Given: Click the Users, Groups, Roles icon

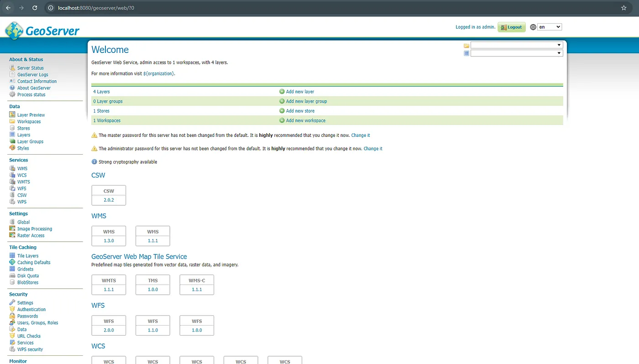Looking at the screenshot, I should (12, 322).
